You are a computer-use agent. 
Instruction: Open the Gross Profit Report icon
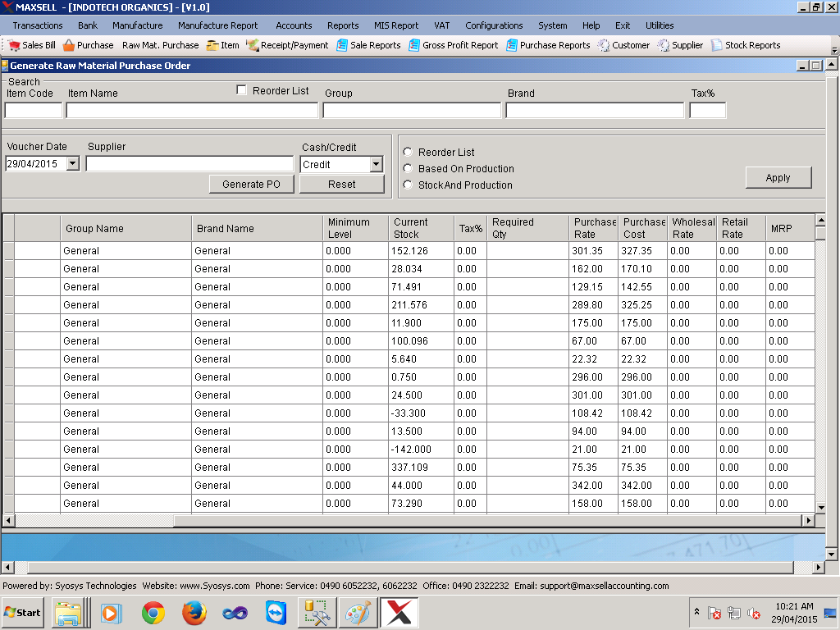(x=414, y=46)
